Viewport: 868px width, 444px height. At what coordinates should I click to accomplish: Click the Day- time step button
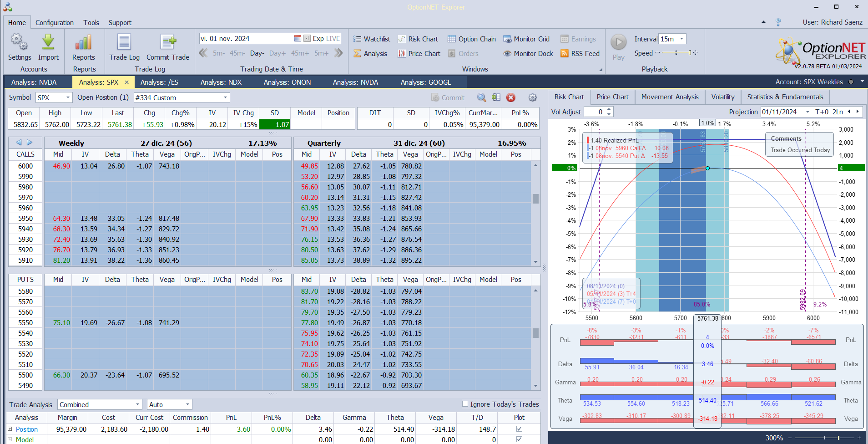tap(257, 53)
